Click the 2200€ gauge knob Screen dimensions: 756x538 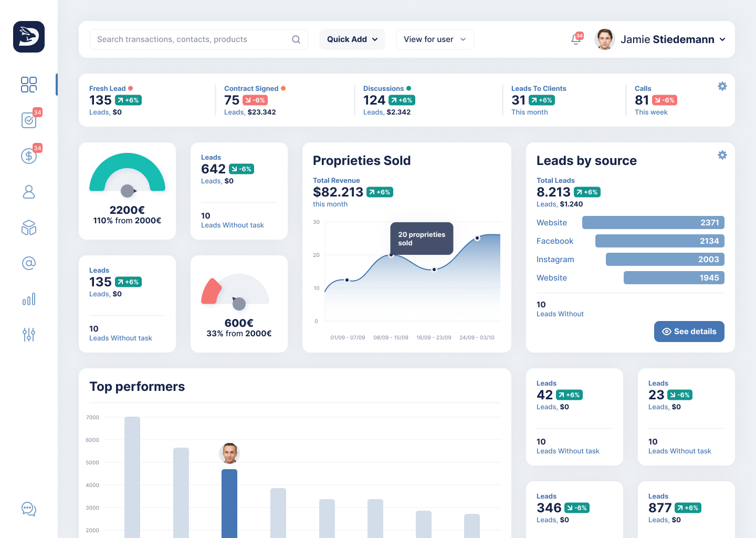(x=128, y=191)
